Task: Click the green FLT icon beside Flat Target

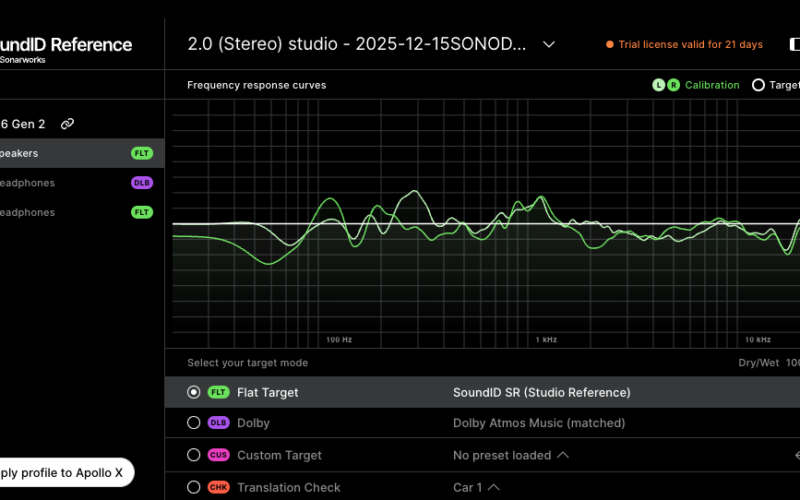Action: 218,392
